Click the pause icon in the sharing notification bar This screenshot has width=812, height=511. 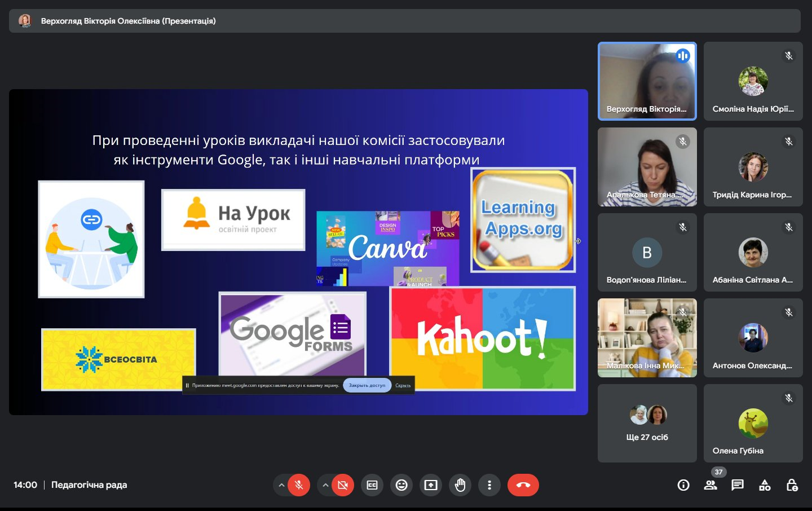(x=187, y=385)
